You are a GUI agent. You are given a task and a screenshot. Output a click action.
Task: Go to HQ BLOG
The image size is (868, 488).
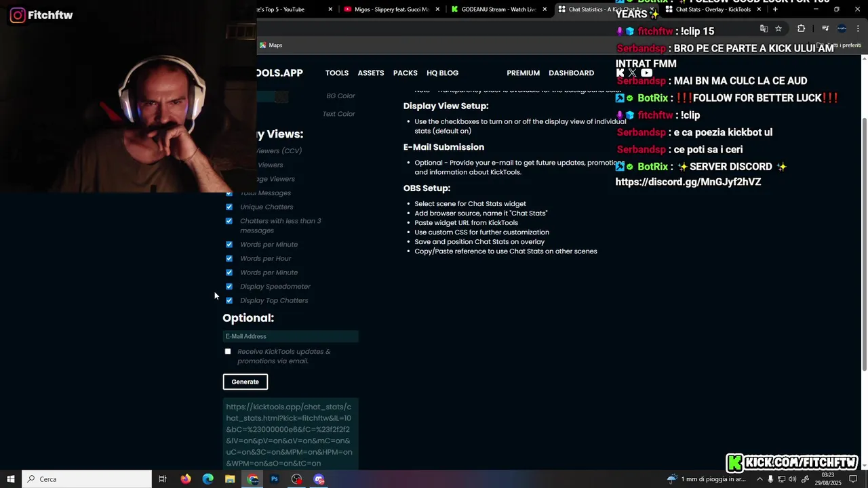click(x=443, y=73)
